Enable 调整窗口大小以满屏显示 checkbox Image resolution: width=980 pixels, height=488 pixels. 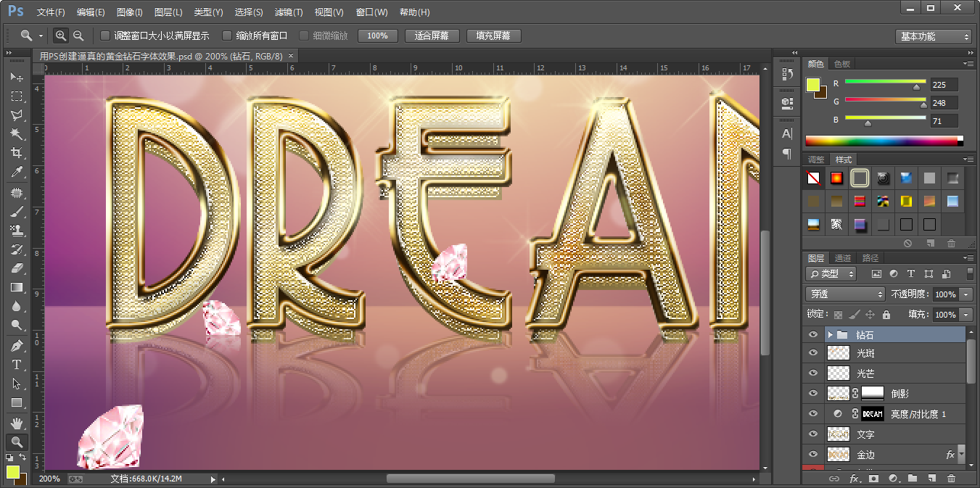(105, 36)
